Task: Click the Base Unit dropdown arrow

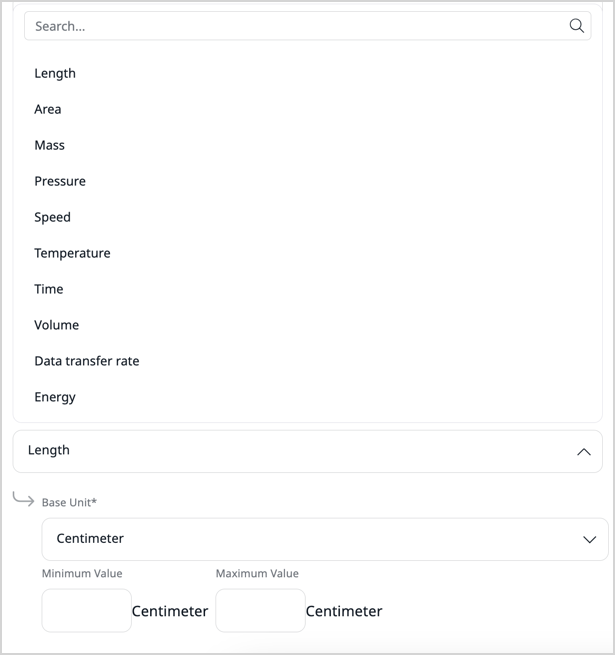Action: 589,539
